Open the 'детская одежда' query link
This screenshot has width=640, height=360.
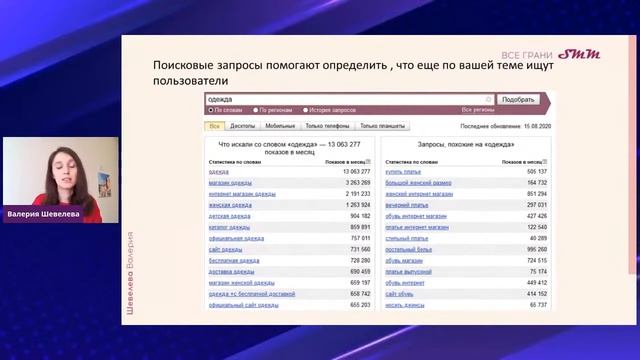tap(229, 216)
